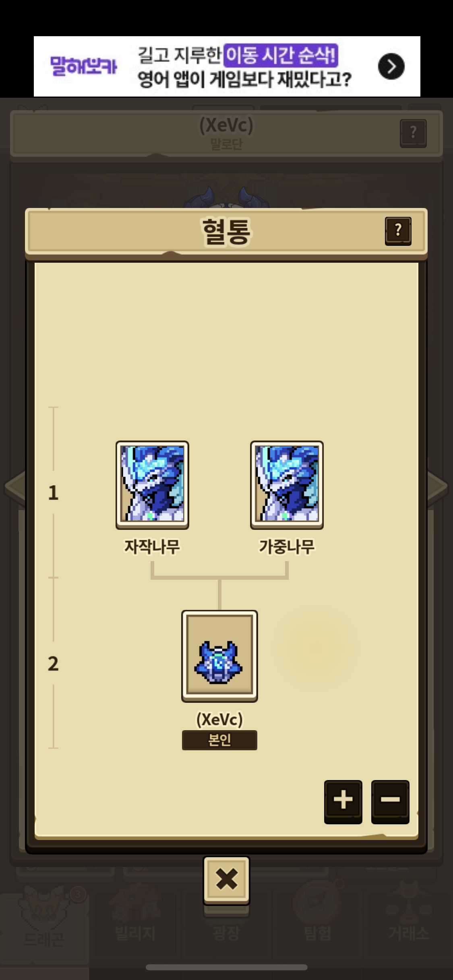Open the 드래곤 tab

(x=44, y=921)
